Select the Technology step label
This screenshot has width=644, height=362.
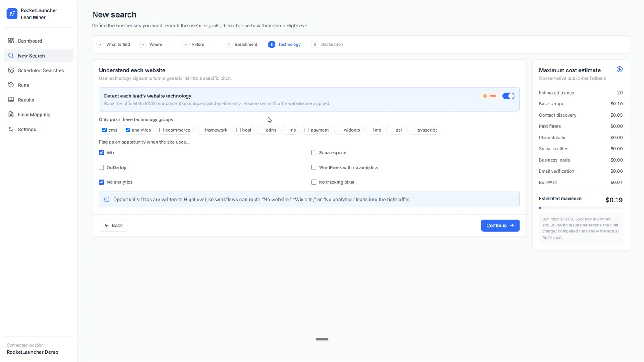[289, 45]
